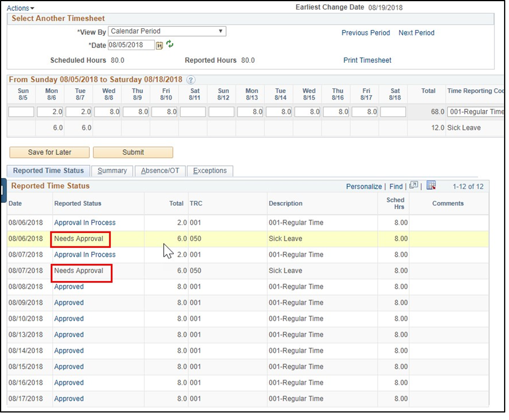The height and width of the screenshot is (420, 509).
Task: Switch to the Summary tab
Action: click(x=112, y=171)
